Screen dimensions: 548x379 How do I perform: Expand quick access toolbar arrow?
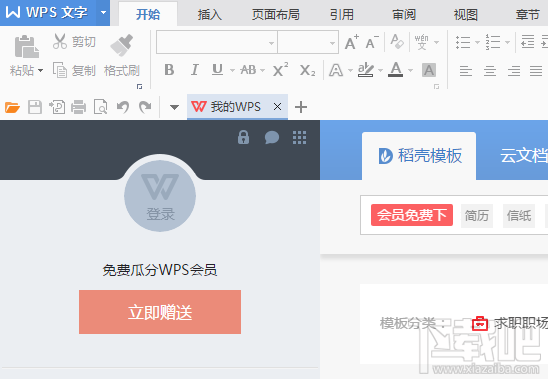(x=174, y=107)
